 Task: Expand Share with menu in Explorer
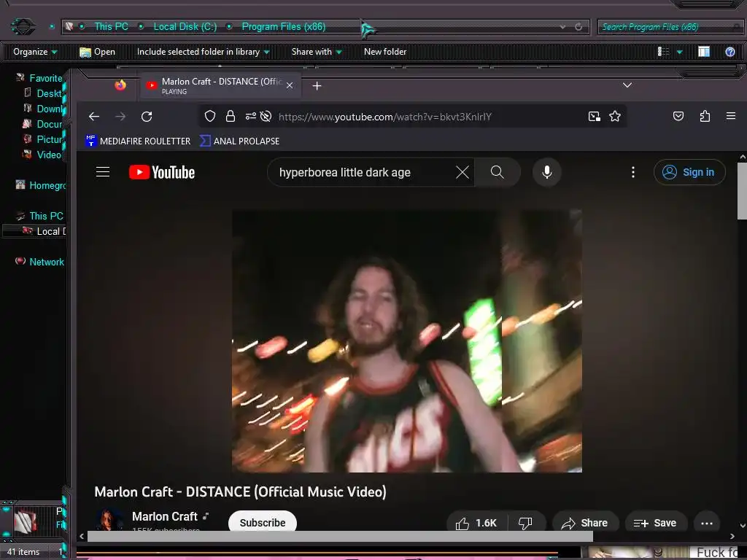pos(317,52)
